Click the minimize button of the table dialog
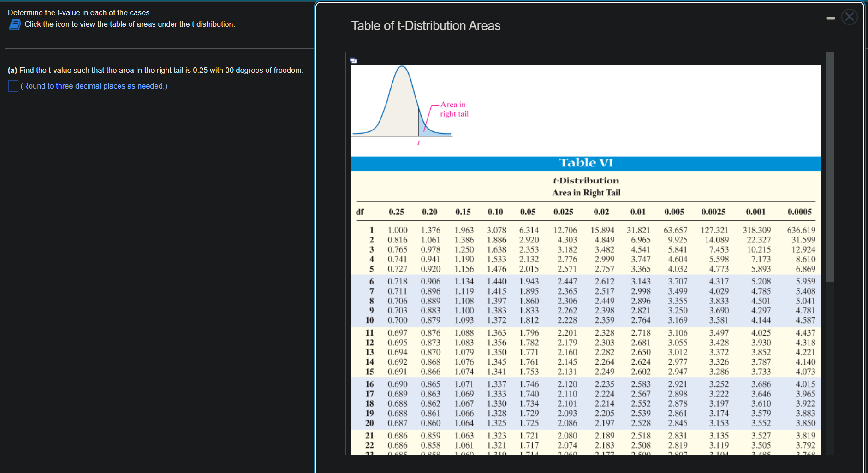Viewport: 868px width, 473px height. coord(831,18)
